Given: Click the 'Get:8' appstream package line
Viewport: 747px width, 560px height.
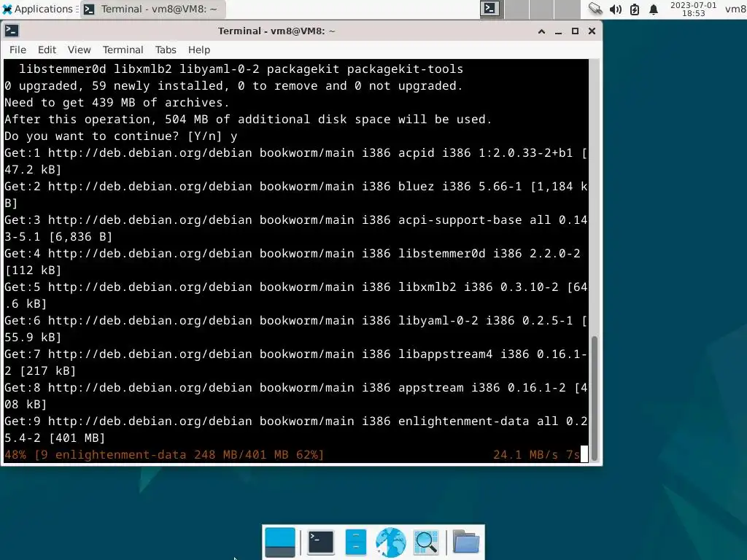Looking at the screenshot, I should tap(296, 396).
